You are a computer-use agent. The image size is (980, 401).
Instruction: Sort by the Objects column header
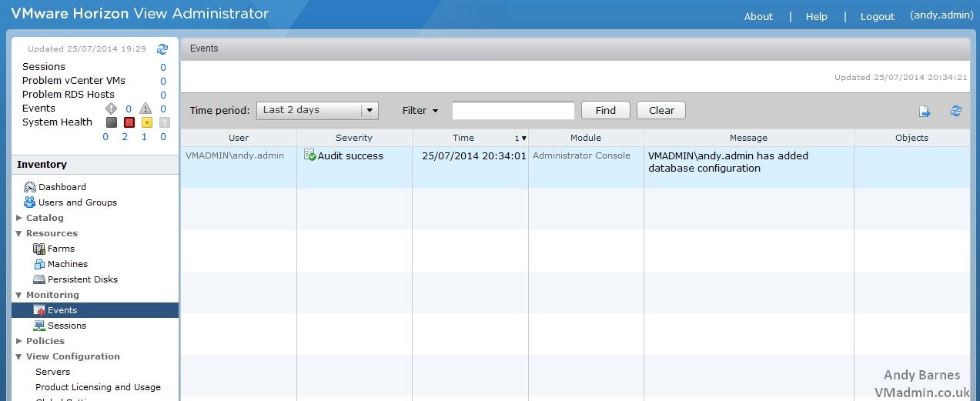pyautogui.click(x=912, y=138)
